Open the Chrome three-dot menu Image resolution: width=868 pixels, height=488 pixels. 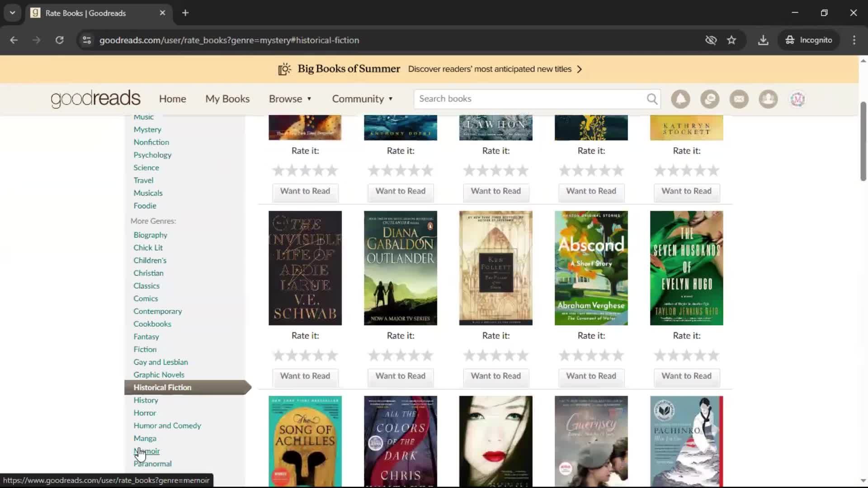tap(854, 40)
